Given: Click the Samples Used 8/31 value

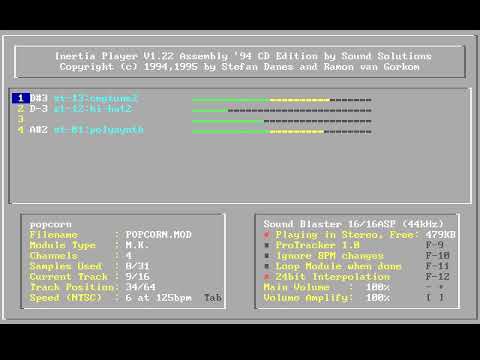Looking at the screenshot, I should [137, 266].
